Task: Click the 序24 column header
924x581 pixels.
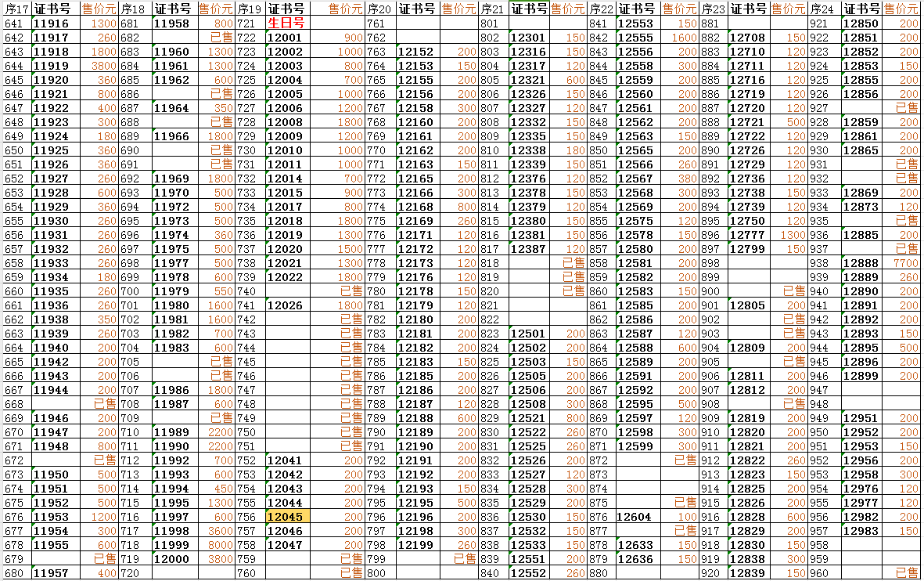Action: pos(825,9)
